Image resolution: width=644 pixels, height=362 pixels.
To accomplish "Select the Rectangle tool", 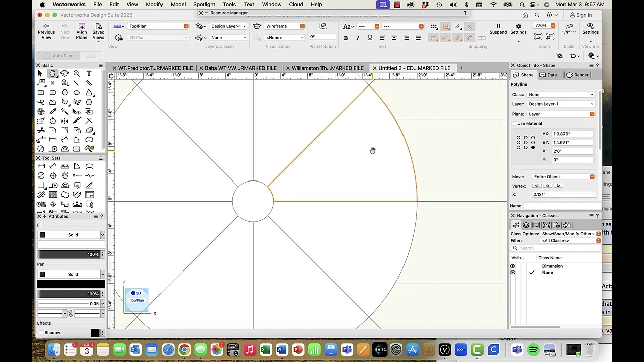I will (41, 93).
